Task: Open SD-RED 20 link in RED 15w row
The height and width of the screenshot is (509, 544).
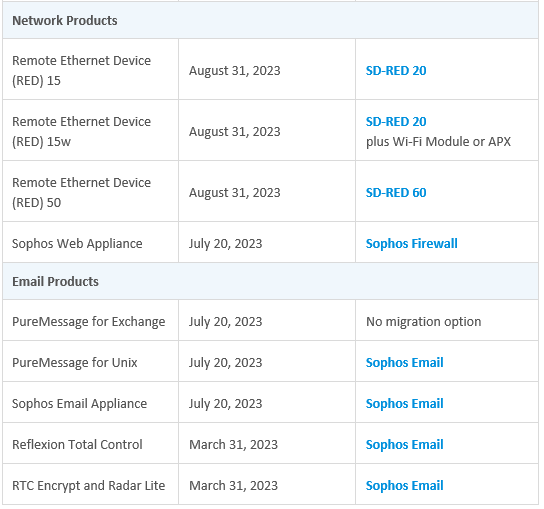Action: click(x=396, y=122)
